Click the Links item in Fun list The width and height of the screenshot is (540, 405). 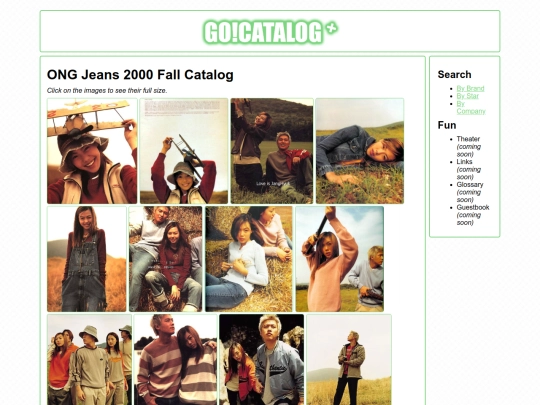(464, 162)
